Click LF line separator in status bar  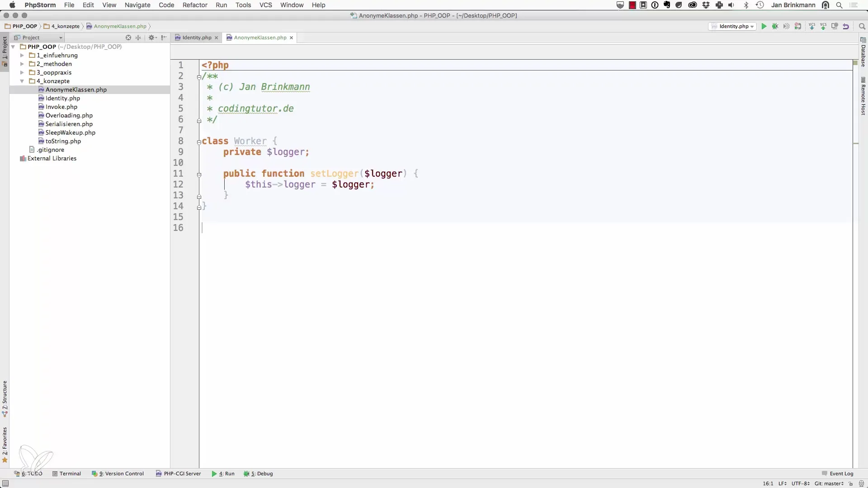(x=782, y=483)
